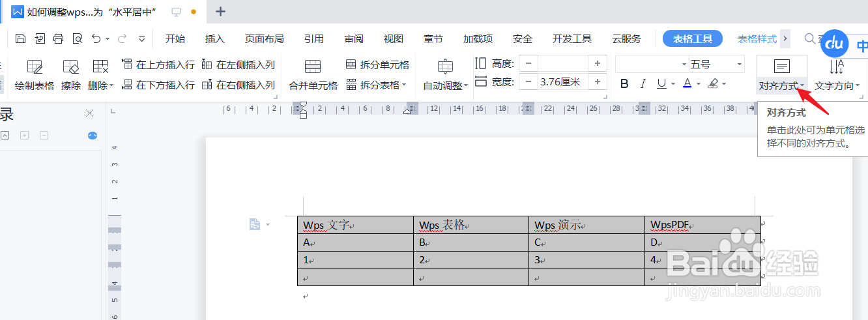This screenshot has width=868, height=320.
Task: Increase column width with plus button
Action: (597, 81)
